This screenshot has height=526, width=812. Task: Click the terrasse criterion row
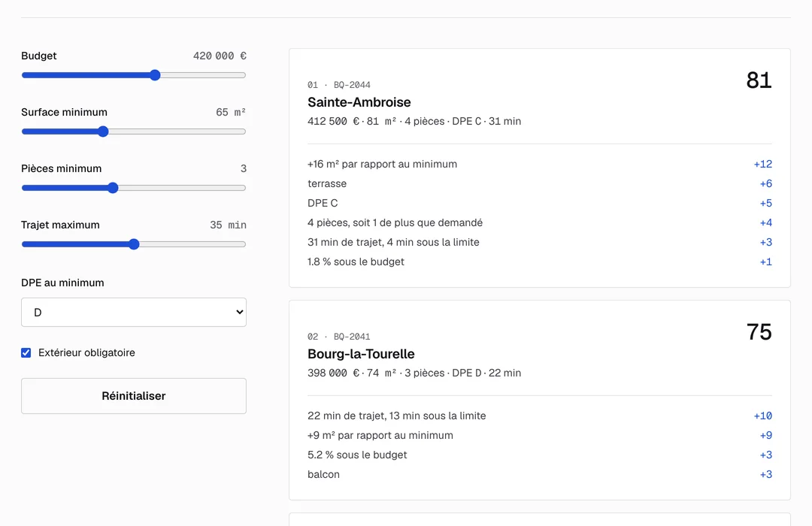(x=540, y=184)
